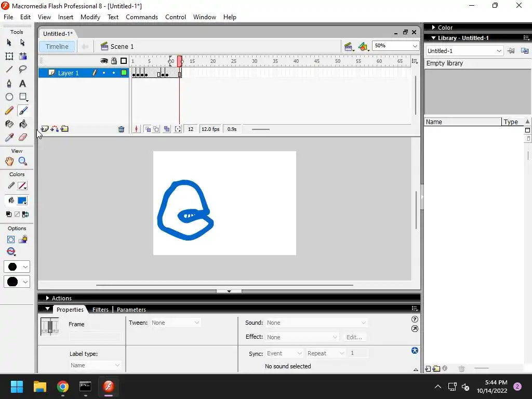This screenshot has height=399, width=532.
Task: Click Modify Onion Markers icon
Action: 178,129
